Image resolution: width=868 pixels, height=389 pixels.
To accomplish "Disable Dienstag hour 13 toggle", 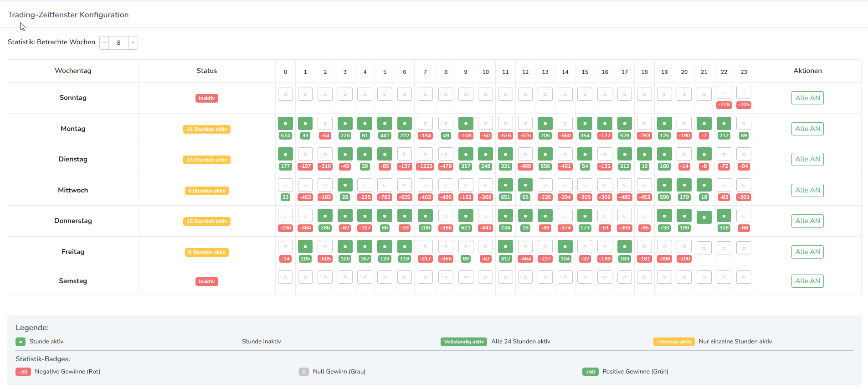I will 545,154.
